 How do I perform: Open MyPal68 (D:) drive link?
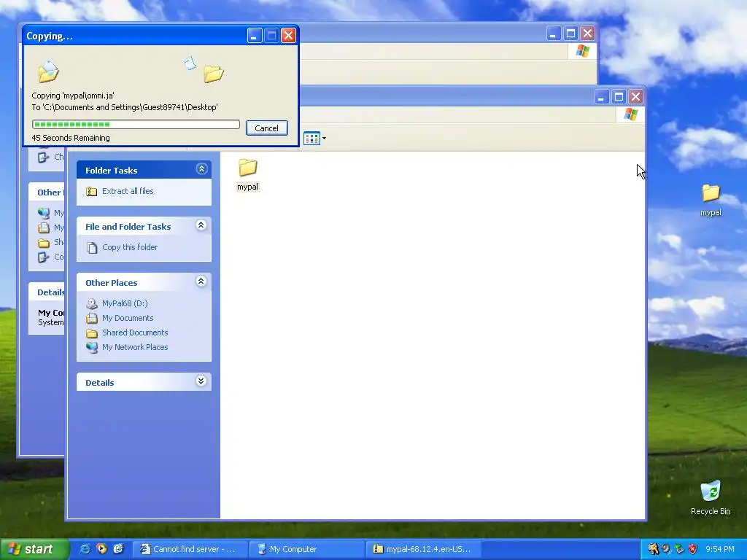[x=125, y=303]
